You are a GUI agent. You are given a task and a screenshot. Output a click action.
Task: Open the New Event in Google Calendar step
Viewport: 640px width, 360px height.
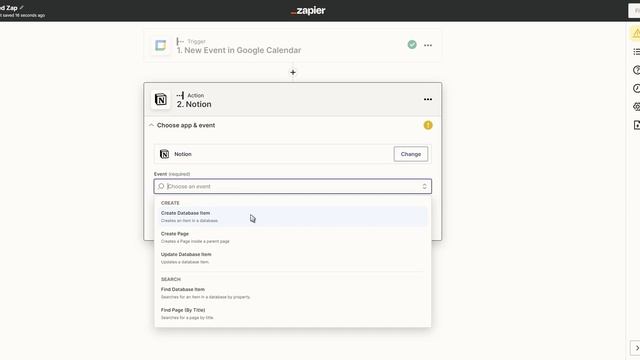click(x=292, y=45)
